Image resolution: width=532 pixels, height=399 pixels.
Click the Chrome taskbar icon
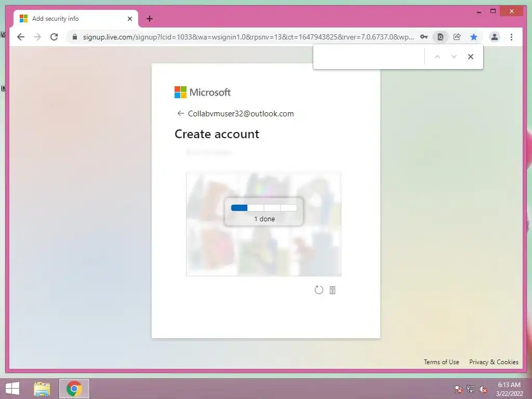pyautogui.click(x=74, y=389)
